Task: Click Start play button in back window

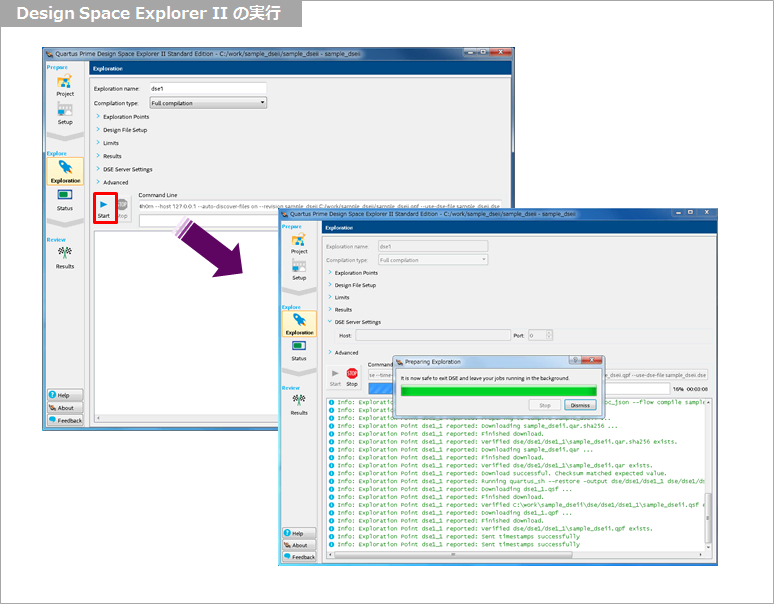Action: (104, 208)
